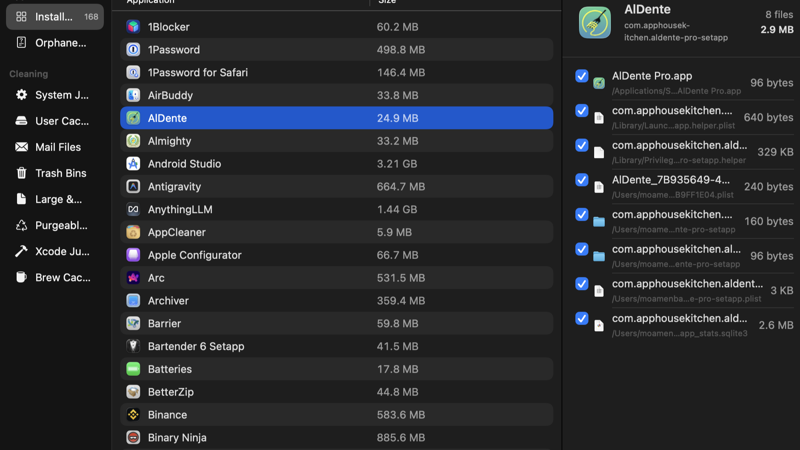Screen dimensions: 800x450
Task: Click the Purgeable recycle icon in the sidebar
Action: pos(21,225)
